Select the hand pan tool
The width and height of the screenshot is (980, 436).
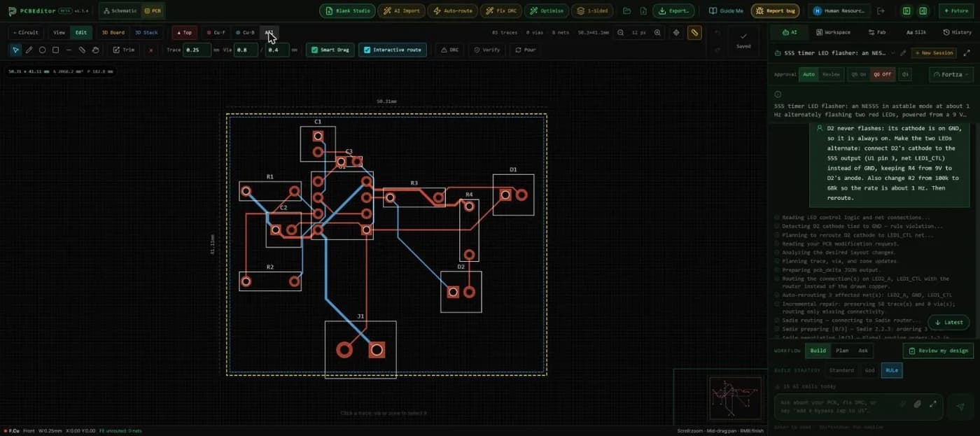pyautogui.click(x=95, y=50)
